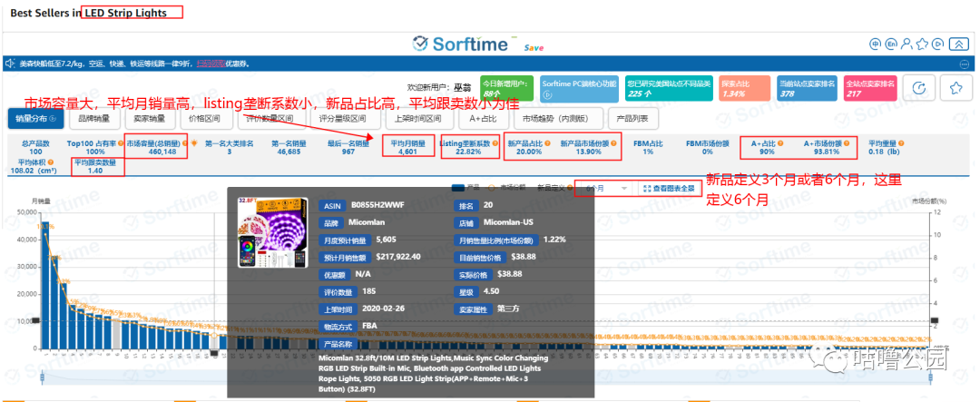Click the star favorites icon in header
This screenshot has height=402, width=980.
(x=922, y=44)
